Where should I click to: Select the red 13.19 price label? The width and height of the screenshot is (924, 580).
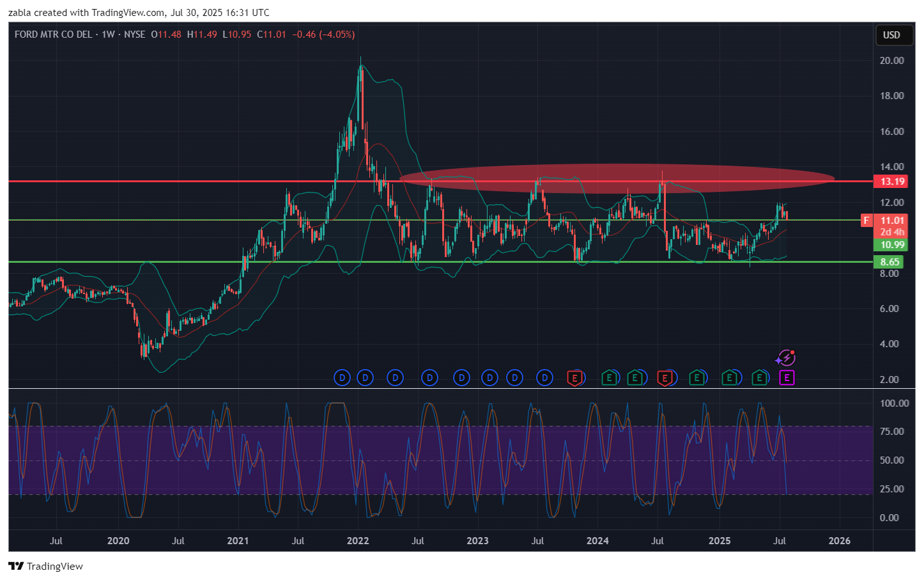click(892, 182)
